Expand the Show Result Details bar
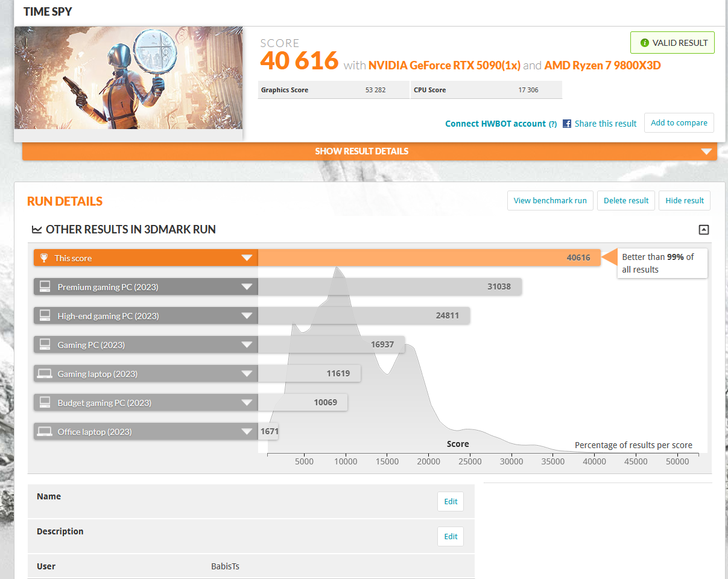This screenshot has width=728, height=579. (370, 151)
